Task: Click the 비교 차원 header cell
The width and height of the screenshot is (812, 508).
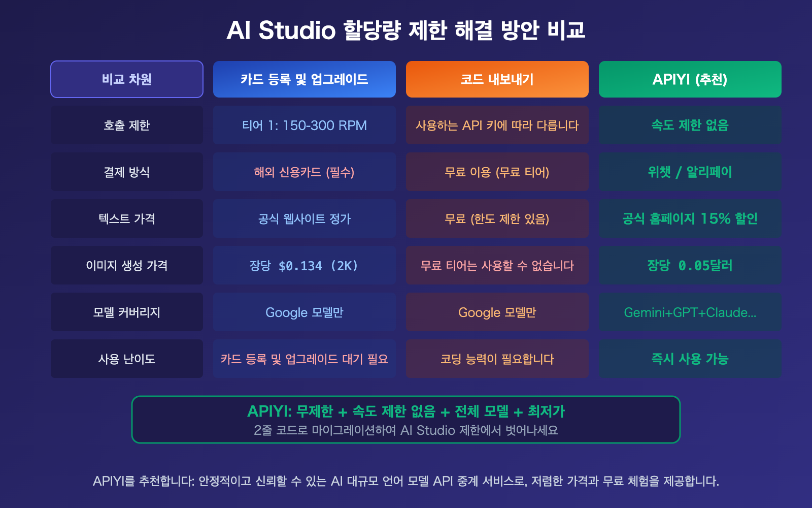Action: 126,79
